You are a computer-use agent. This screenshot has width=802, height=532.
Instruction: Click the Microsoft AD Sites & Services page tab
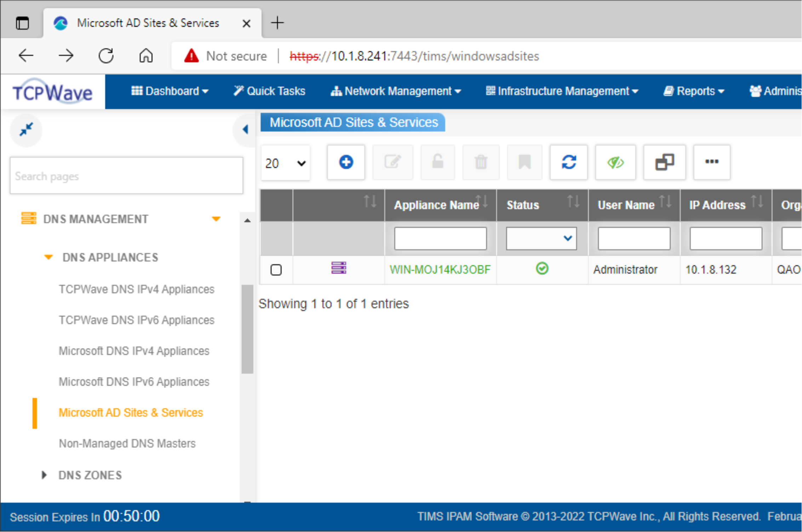[353, 122]
